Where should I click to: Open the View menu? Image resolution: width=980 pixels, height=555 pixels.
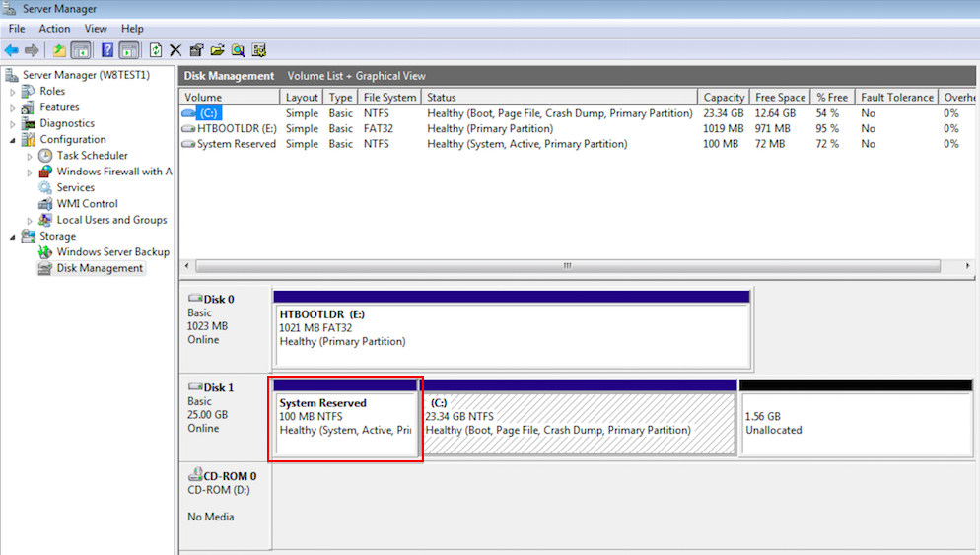click(96, 29)
